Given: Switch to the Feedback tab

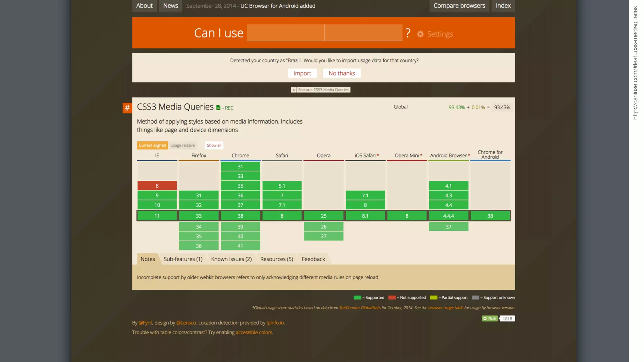Looking at the screenshot, I should [x=313, y=259].
